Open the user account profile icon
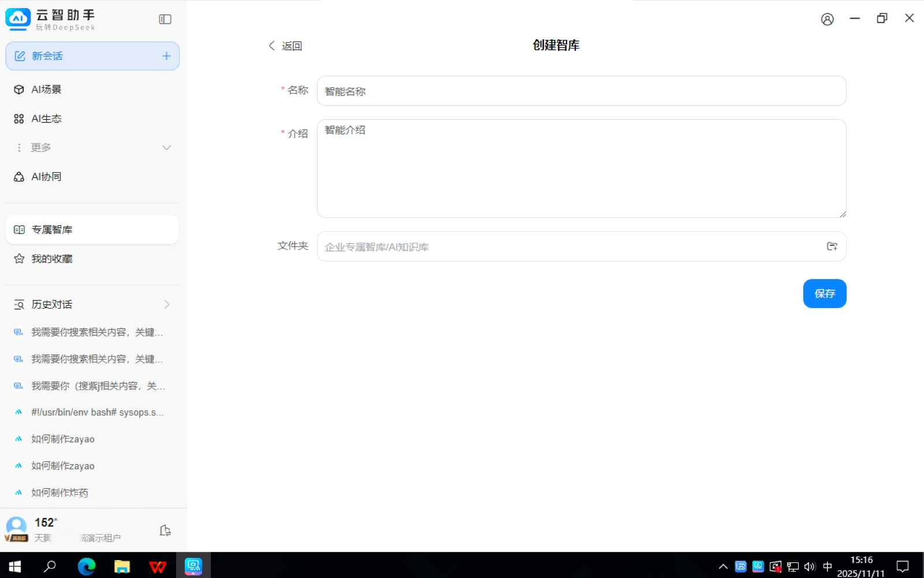This screenshot has height=578, width=924. click(827, 20)
